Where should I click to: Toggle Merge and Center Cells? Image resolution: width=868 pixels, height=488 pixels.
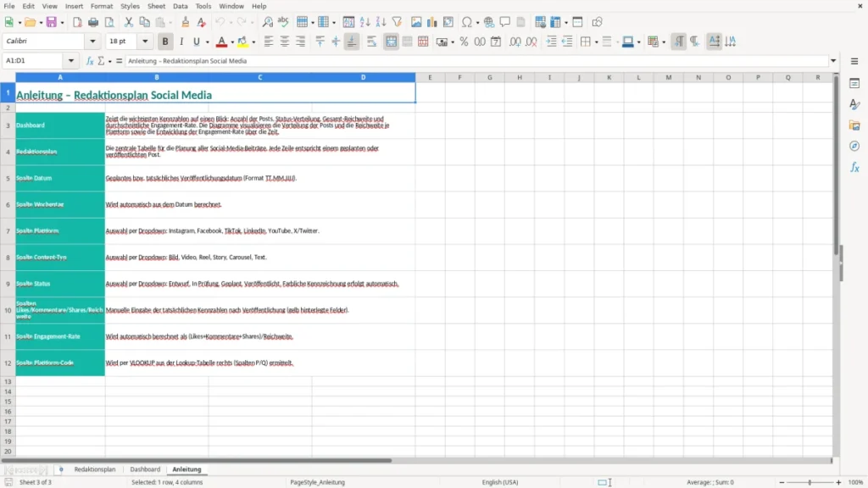click(391, 42)
